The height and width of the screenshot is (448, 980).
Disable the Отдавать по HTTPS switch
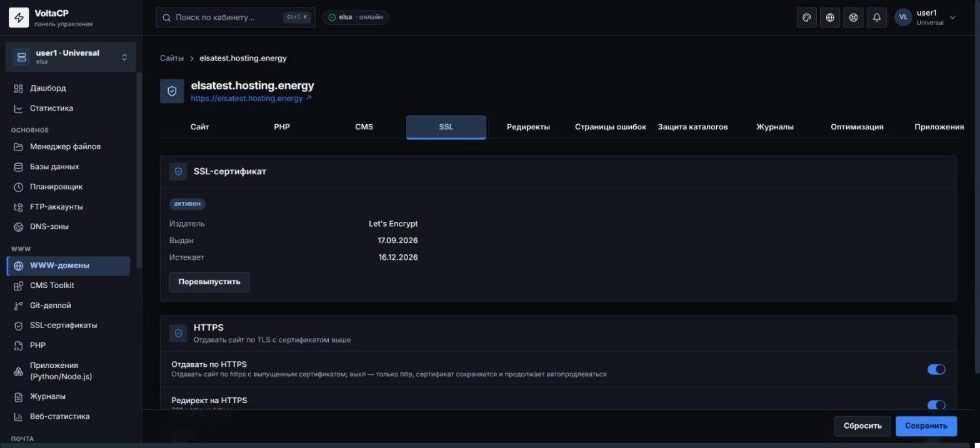pyautogui.click(x=936, y=369)
